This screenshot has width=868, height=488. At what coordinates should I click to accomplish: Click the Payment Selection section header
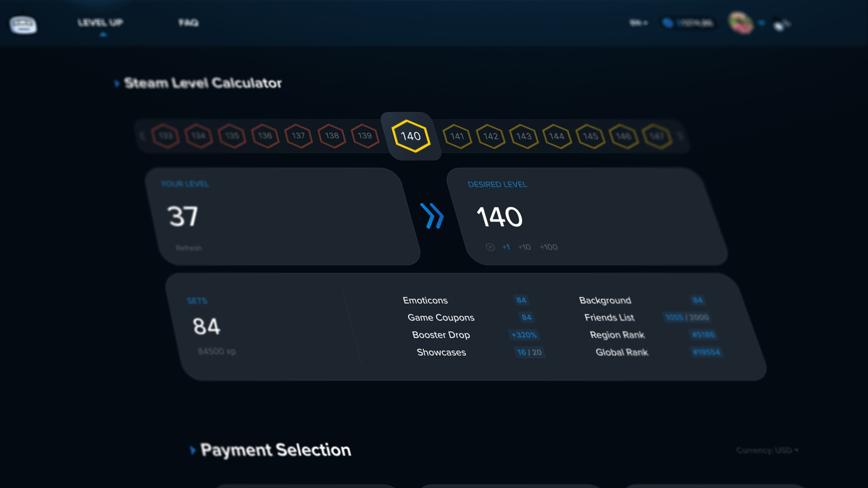coord(275,450)
